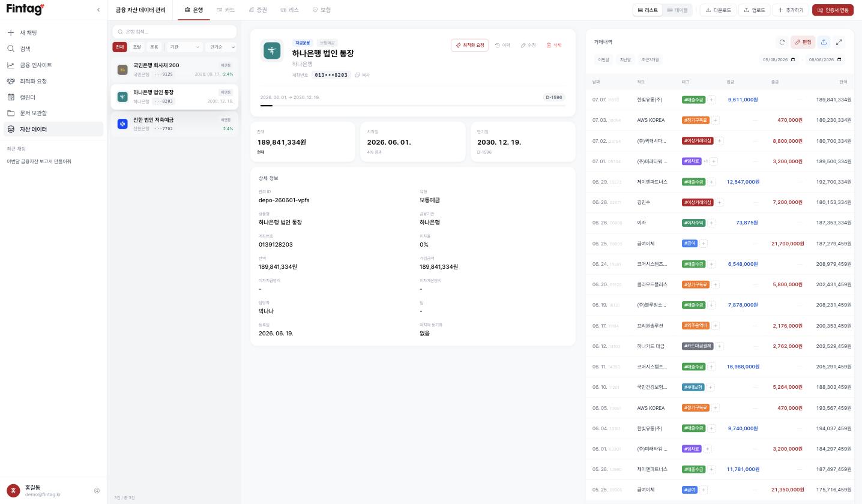Click the 다운로드 button
Screen dimensions: 862x504
pos(719,10)
